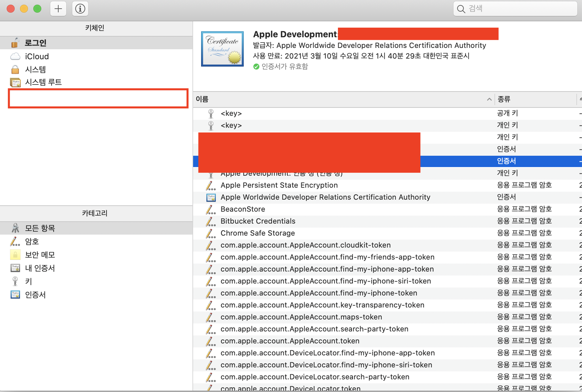Viewport: 582px width, 392px height.
Task: Select the 로그인 keychain
Action: pos(96,43)
